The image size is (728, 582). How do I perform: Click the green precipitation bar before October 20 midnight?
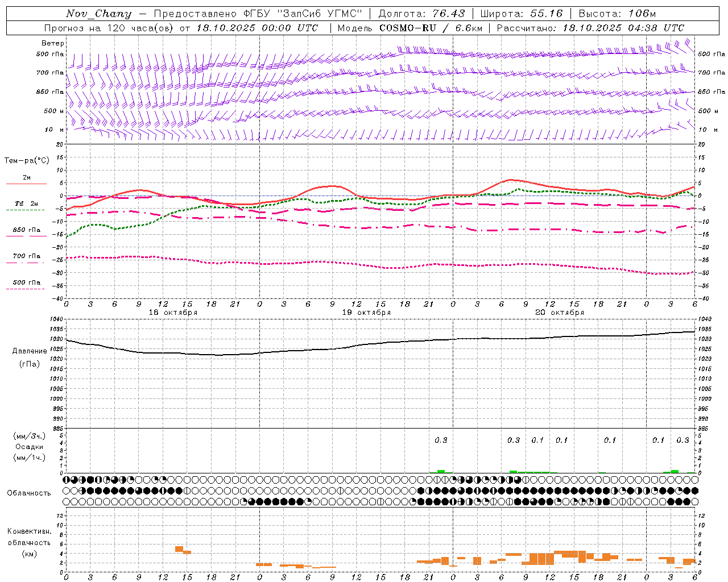point(441,471)
